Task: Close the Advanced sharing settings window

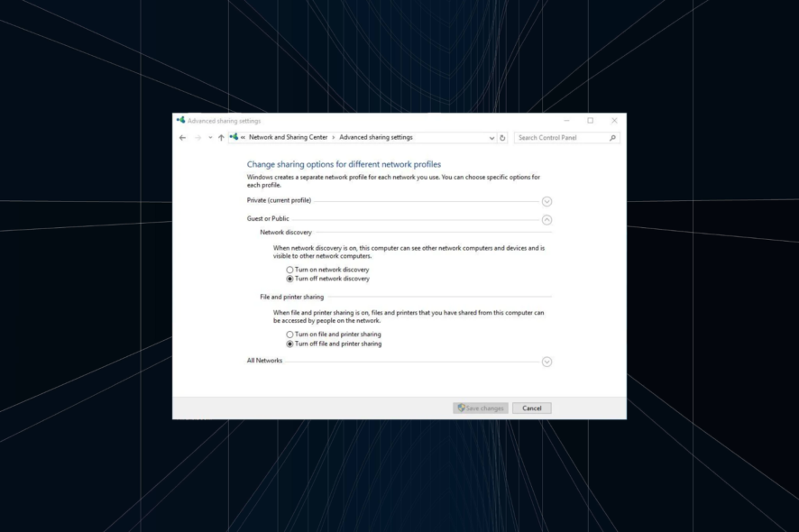Action: click(614, 121)
